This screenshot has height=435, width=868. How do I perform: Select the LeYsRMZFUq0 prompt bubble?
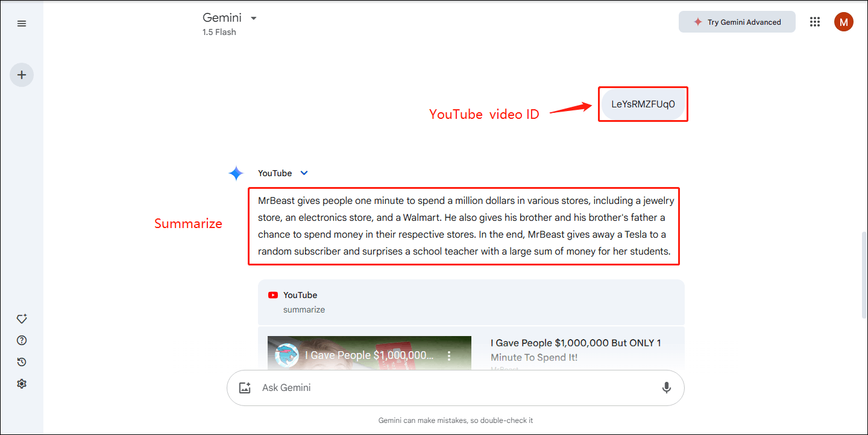[643, 104]
